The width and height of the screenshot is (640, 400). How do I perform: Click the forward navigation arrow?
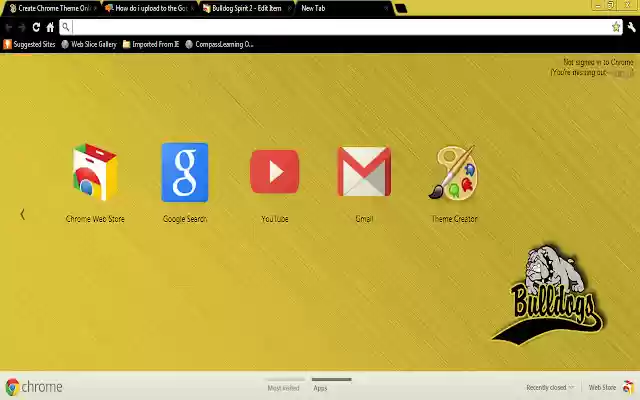click(22, 27)
